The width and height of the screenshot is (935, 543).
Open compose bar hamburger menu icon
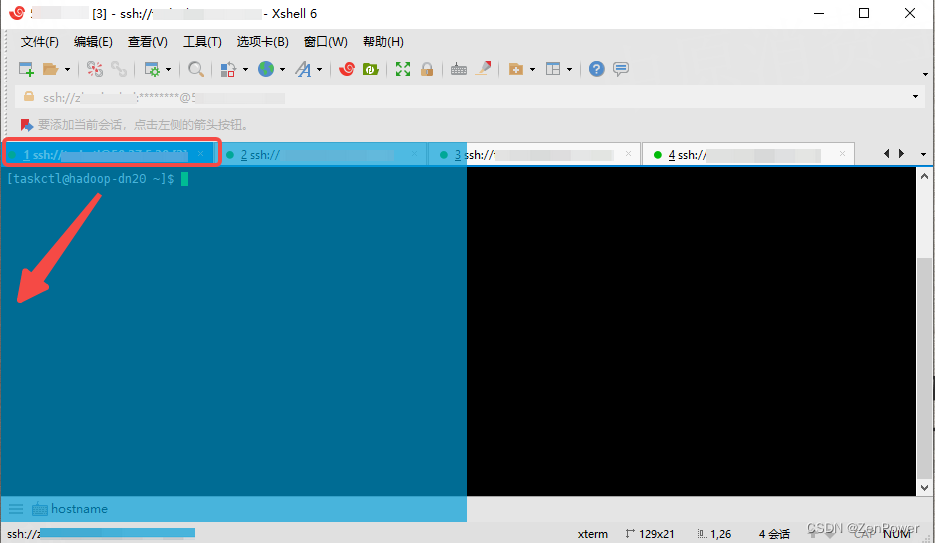click(x=16, y=509)
